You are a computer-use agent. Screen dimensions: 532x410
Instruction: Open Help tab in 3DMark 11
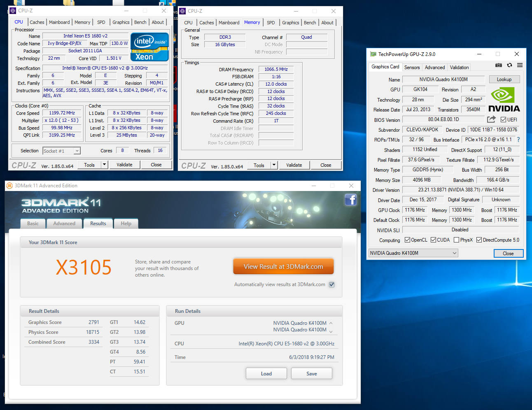pos(126,224)
